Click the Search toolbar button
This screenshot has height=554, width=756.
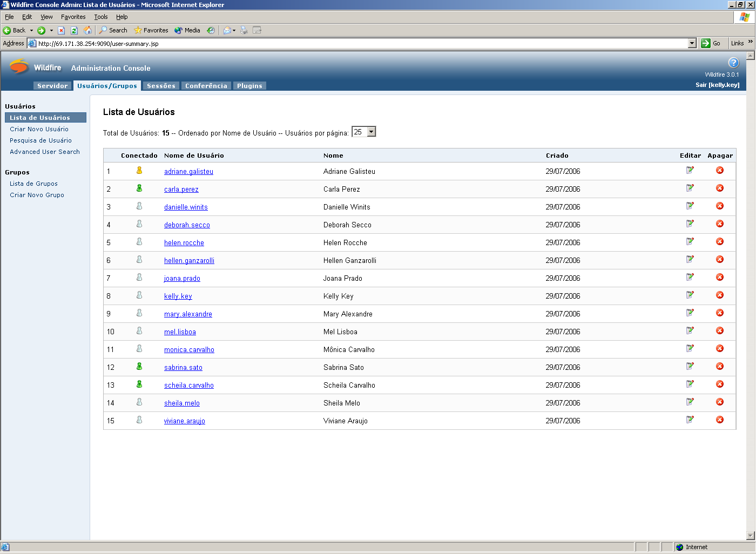tap(113, 30)
